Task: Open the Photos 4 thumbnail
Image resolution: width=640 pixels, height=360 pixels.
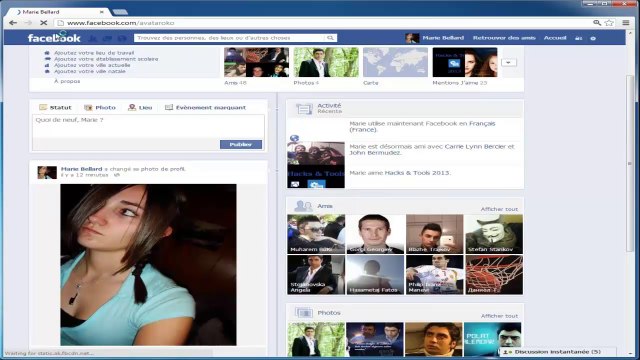Action: coord(326,62)
